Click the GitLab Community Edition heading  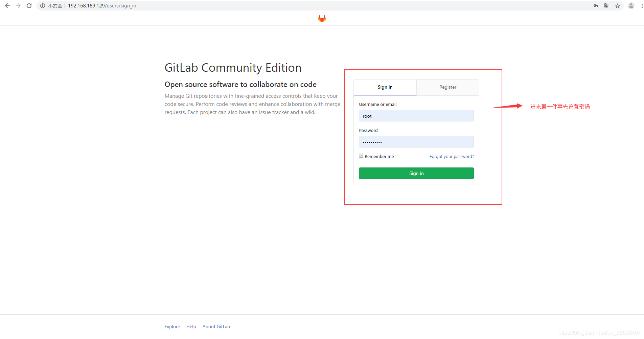233,68
